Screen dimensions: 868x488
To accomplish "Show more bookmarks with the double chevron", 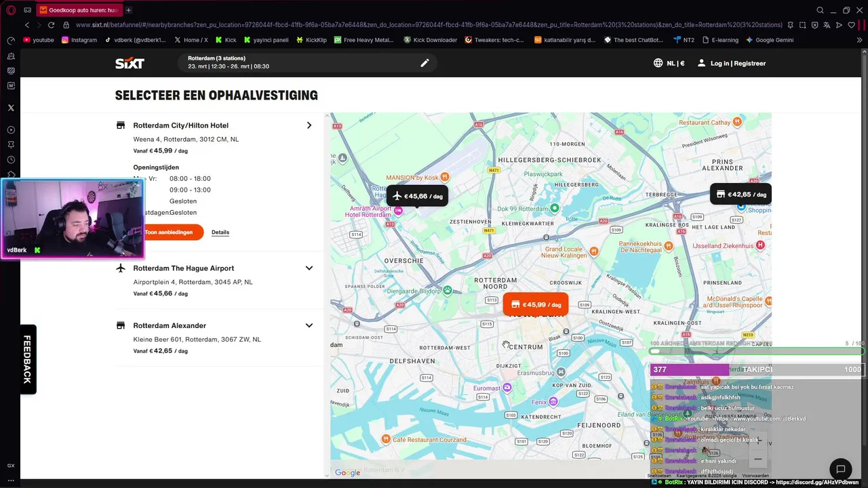I will click(860, 40).
